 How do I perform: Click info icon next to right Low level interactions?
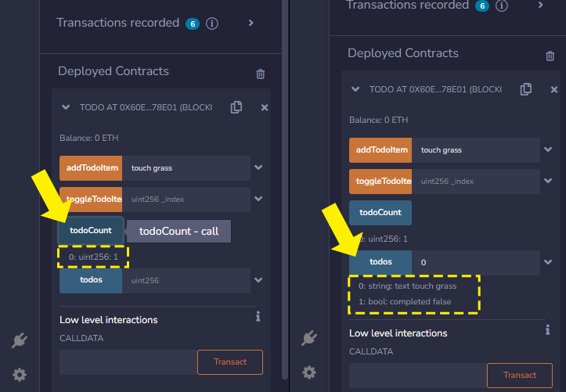(x=547, y=331)
